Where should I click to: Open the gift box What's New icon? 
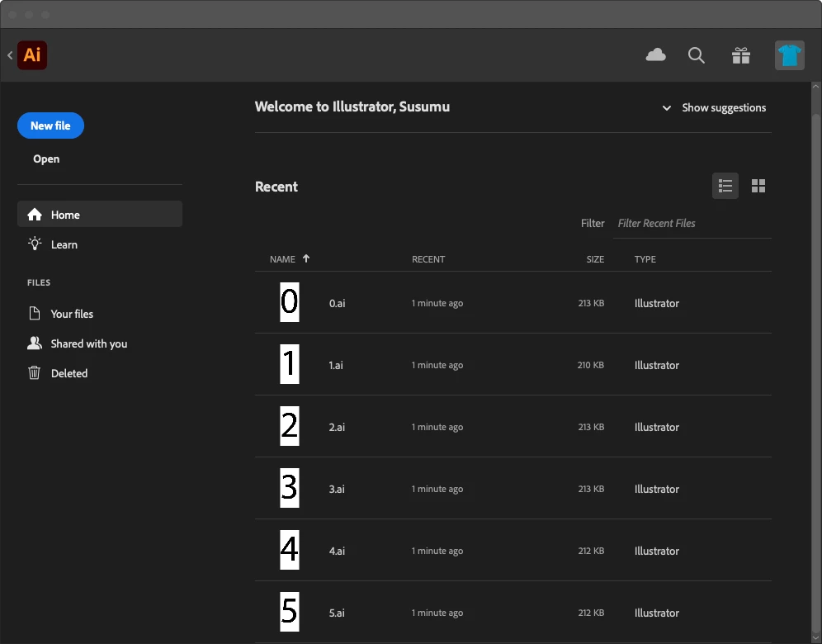[741, 55]
